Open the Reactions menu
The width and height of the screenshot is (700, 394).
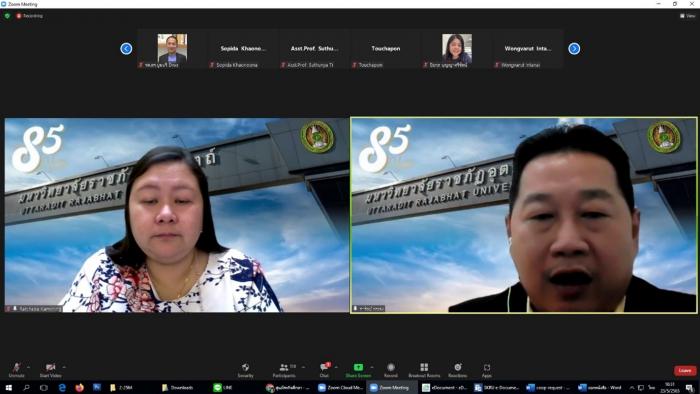tap(458, 370)
